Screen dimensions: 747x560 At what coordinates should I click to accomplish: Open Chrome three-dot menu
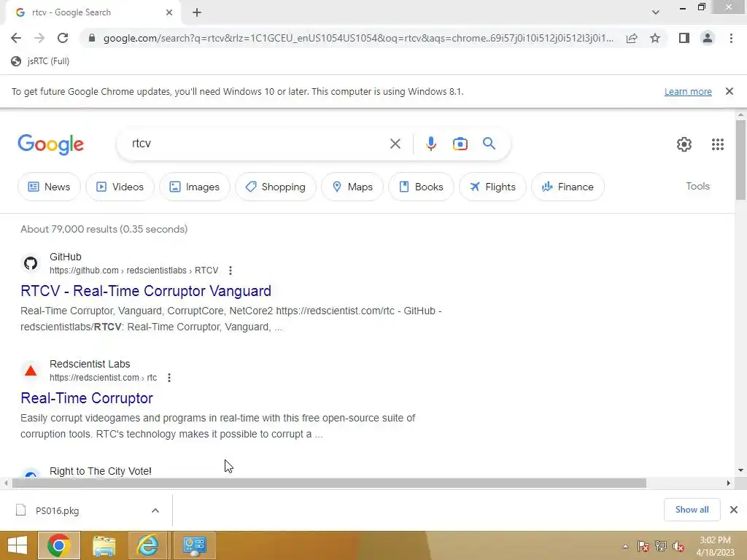coord(731,38)
